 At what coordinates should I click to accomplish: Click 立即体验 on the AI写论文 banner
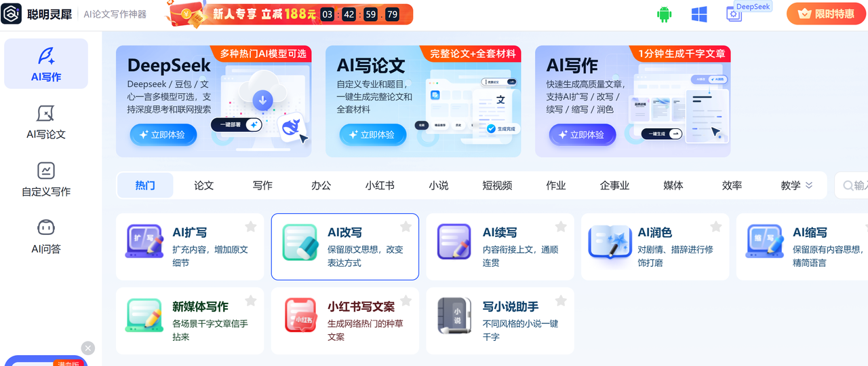[372, 134]
